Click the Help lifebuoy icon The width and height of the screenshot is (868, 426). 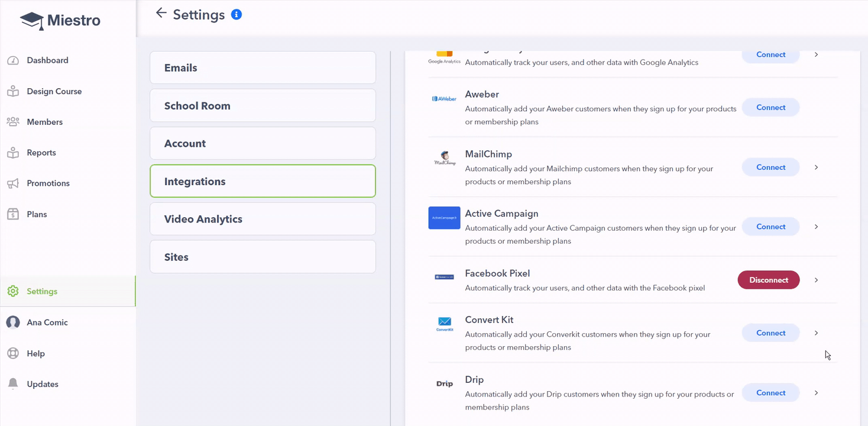click(13, 353)
